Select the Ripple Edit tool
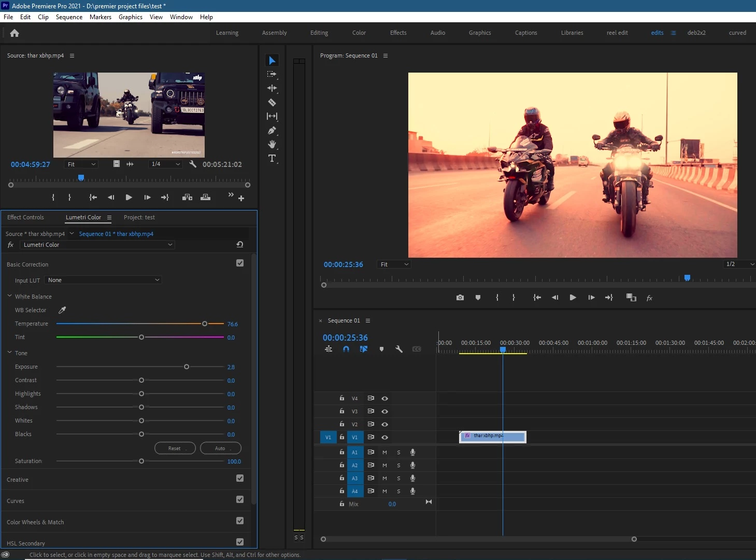 point(272,89)
